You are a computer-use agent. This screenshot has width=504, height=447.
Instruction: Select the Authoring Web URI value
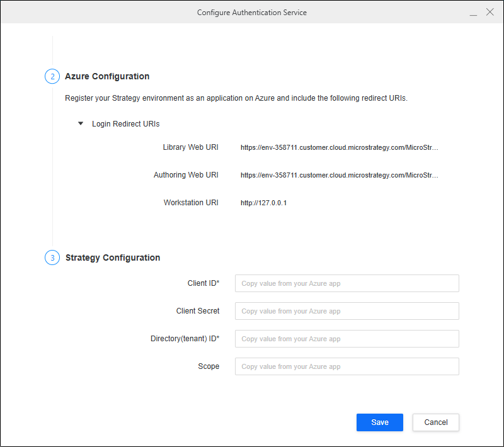click(339, 175)
